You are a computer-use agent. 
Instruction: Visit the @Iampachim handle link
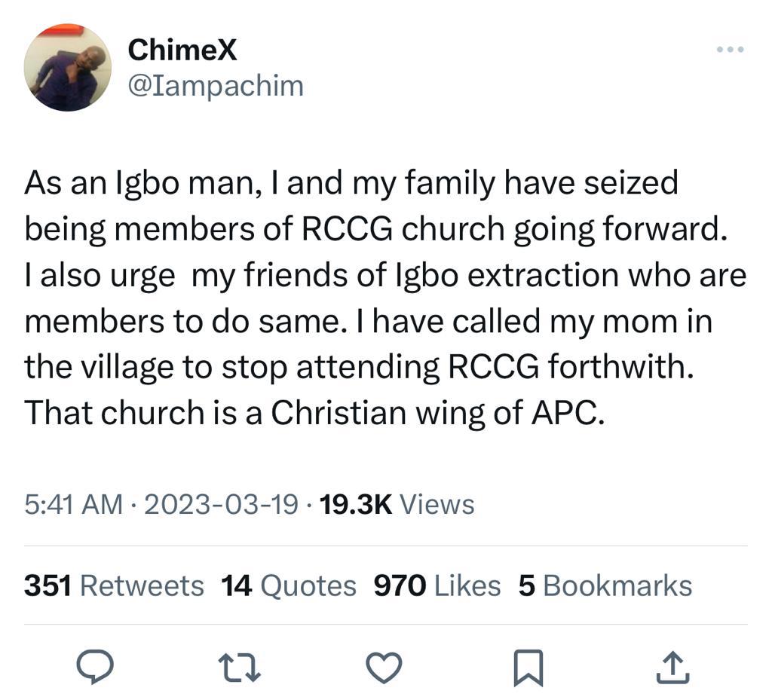pyautogui.click(x=216, y=86)
